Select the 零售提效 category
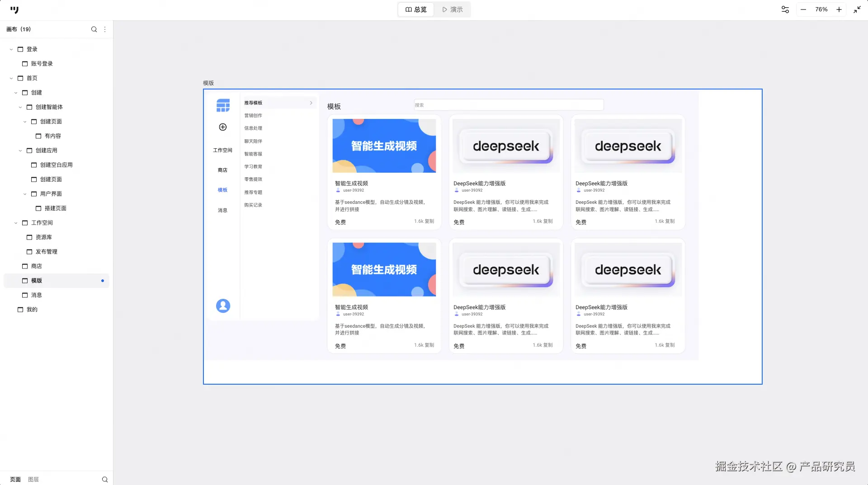Viewport: 868px width, 485px height. (253, 179)
